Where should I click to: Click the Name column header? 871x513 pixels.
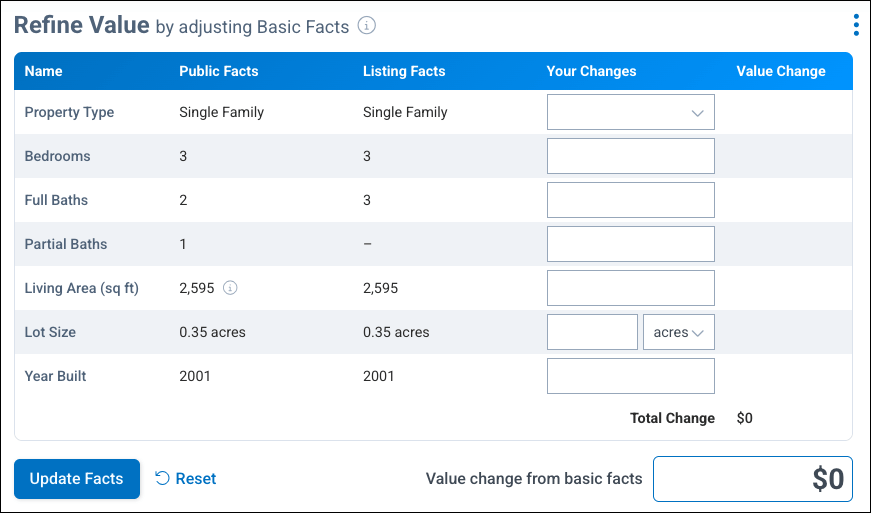coord(43,71)
